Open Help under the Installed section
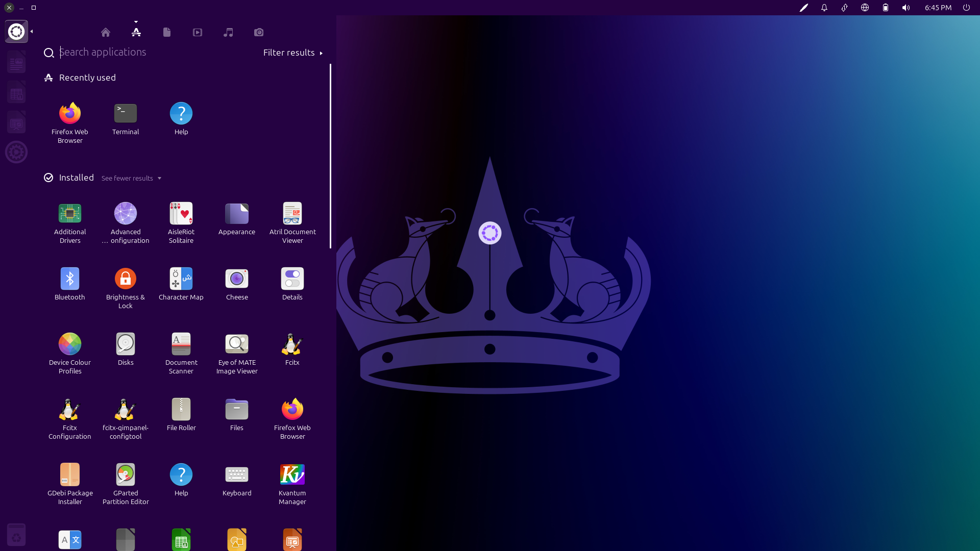The width and height of the screenshot is (980, 551). tap(181, 480)
